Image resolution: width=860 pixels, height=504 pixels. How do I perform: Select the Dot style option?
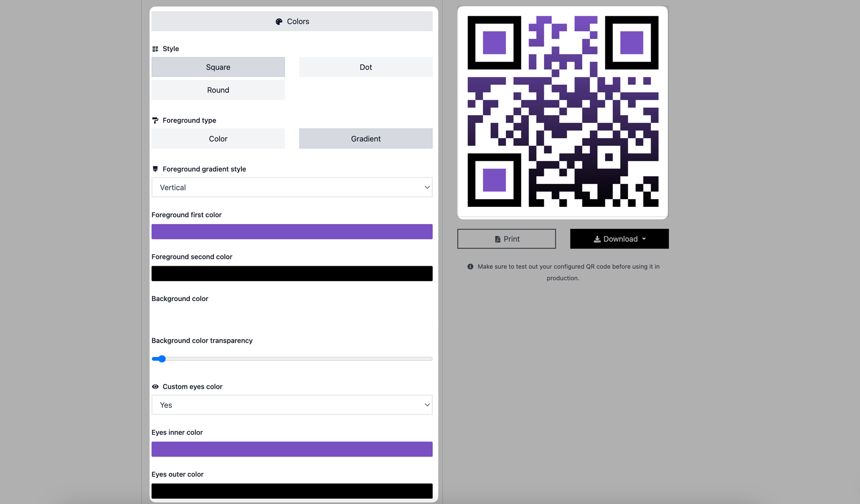point(366,67)
